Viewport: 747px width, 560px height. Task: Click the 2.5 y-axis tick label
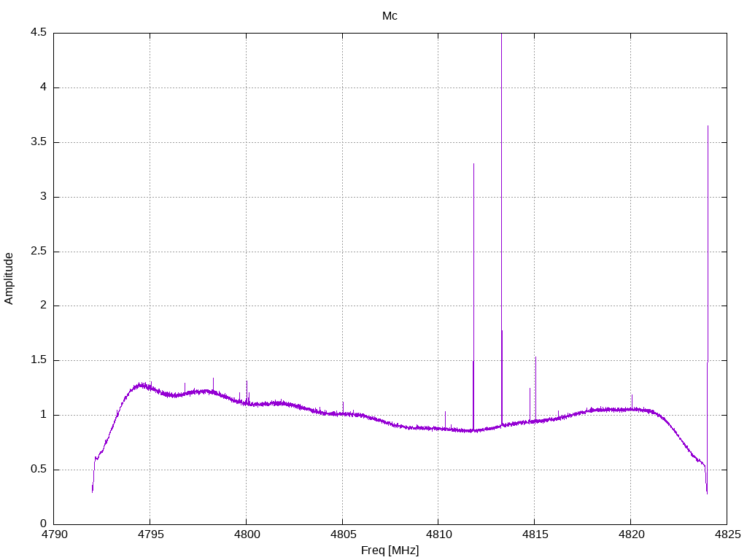click(38, 252)
